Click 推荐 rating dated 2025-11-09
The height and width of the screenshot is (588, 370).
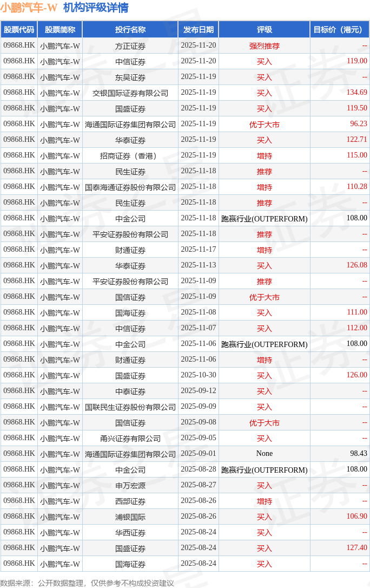pos(265,282)
